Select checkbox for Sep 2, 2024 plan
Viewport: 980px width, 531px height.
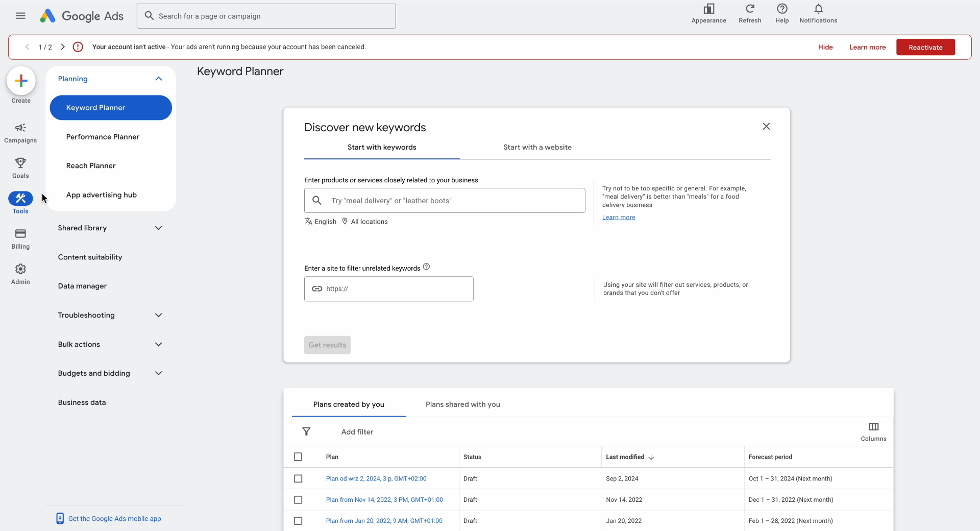pyautogui.click(x=298, y=479)
